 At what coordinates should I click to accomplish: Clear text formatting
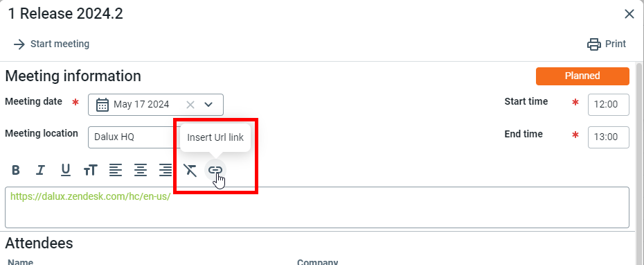click(190, 170)
